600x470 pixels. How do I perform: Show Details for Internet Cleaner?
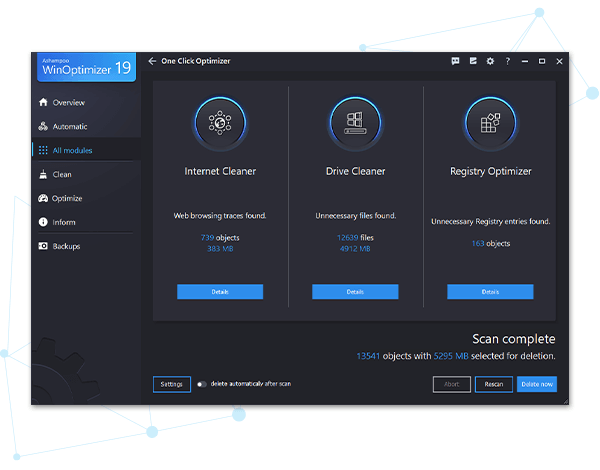(220, 292)
